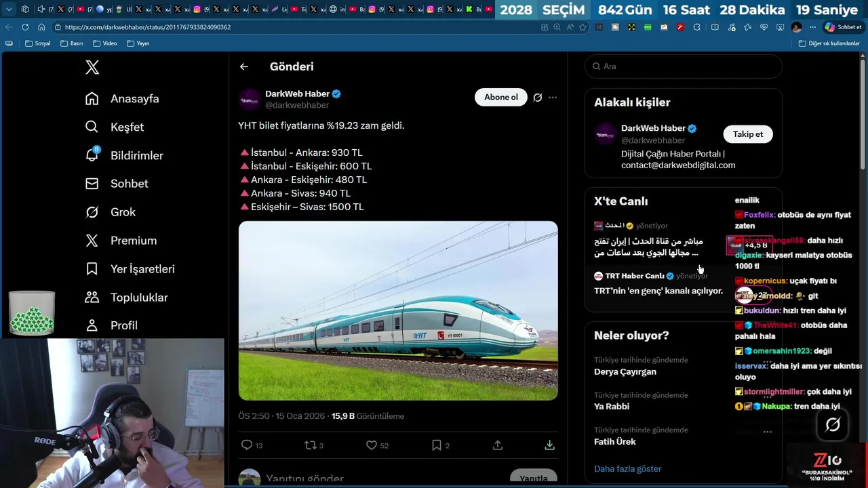
Task: Click the browser screenshot icon
Action: click(780, 27)
